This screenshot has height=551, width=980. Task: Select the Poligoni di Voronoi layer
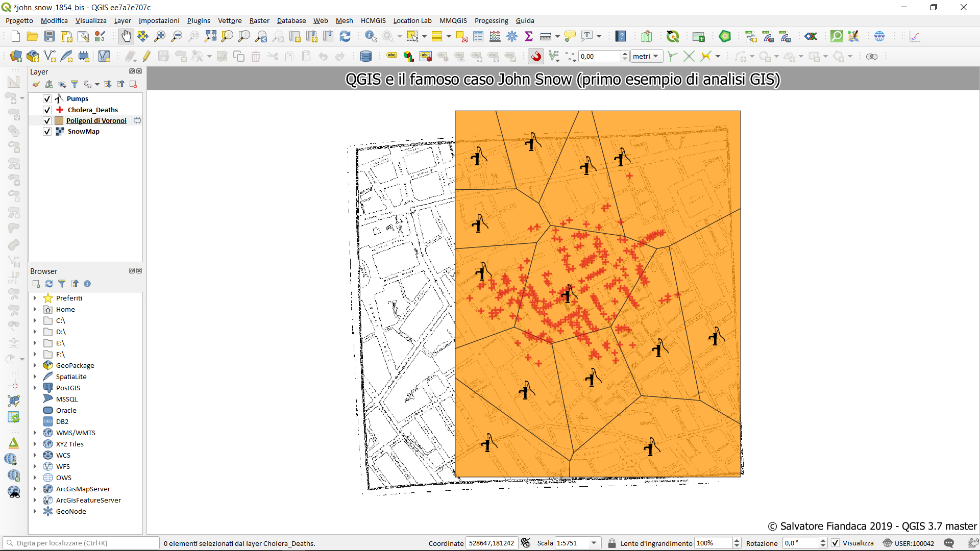(x=96, y=120)
